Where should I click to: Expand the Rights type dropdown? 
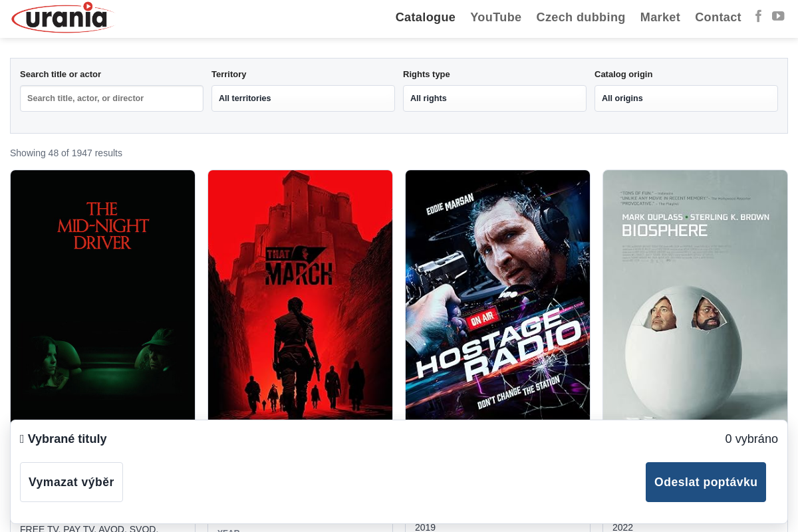[x=495, y=98]
